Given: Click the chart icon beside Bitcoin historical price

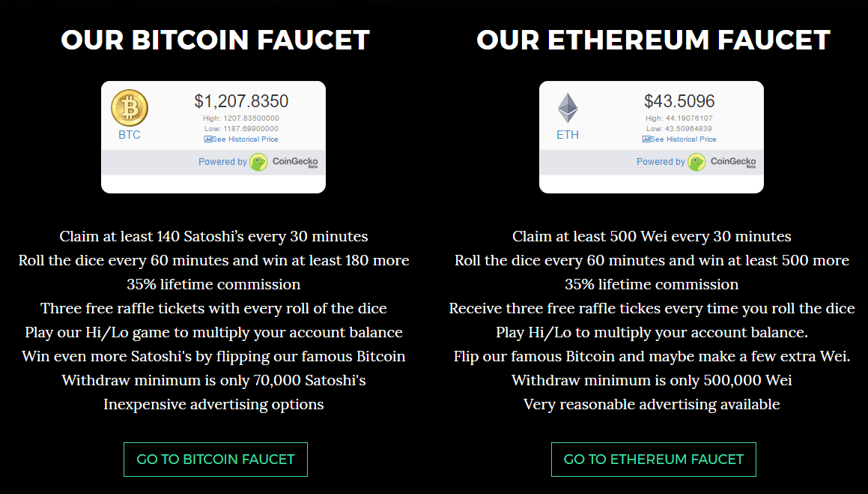Looking at the screenshot, I should (x=207, y=139).
